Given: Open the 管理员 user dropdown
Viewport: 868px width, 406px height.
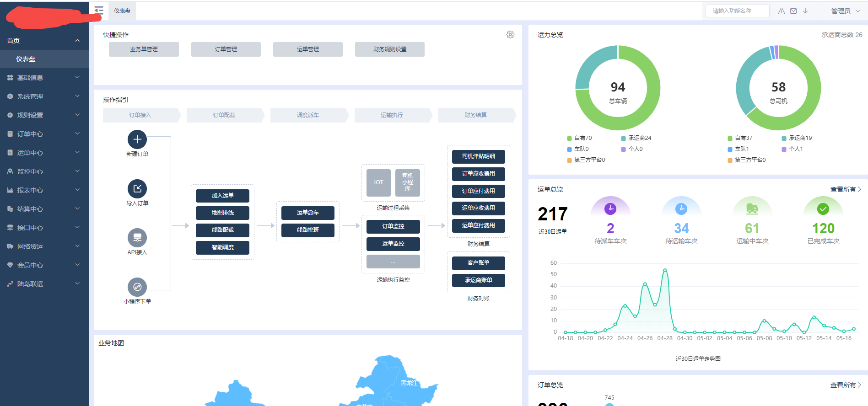Looking at the screenshot, I should coord(845,11).
